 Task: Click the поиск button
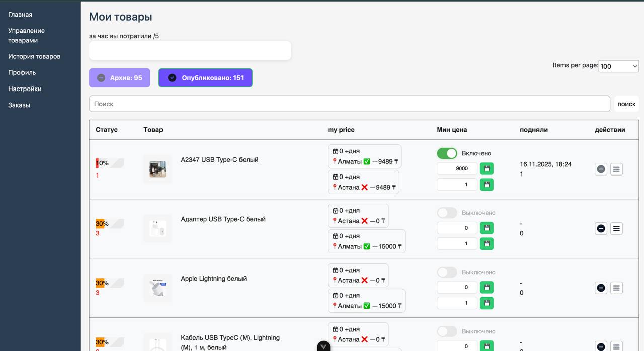click(x=626, y=104)
